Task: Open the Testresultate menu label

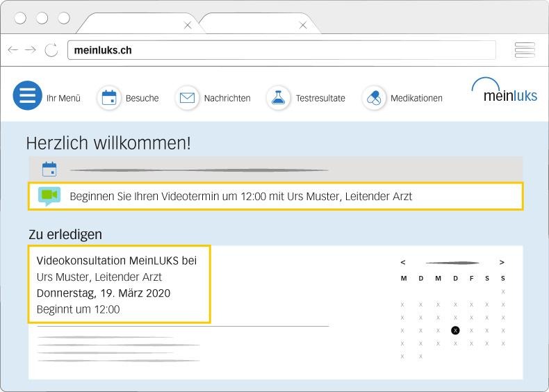Action: click(x=320, y=98)
